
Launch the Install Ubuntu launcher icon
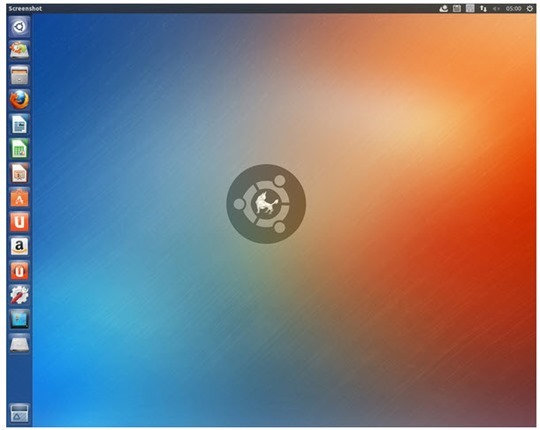tap(19, 51)
